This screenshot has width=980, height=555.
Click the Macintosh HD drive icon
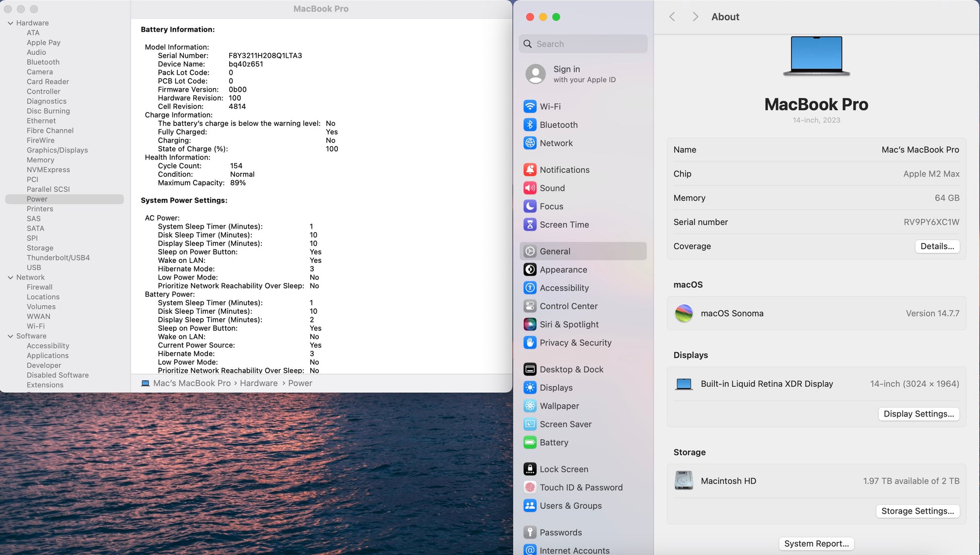point(684,481)
